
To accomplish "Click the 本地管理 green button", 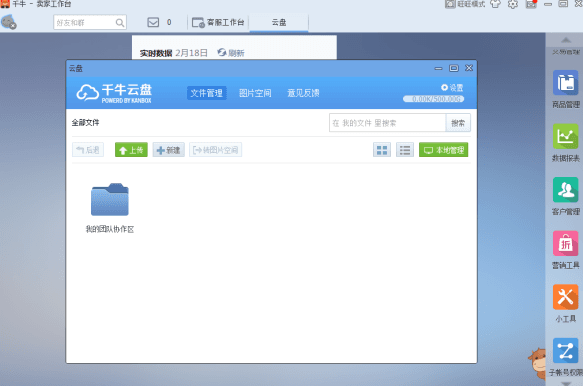I will click(444, 150).
